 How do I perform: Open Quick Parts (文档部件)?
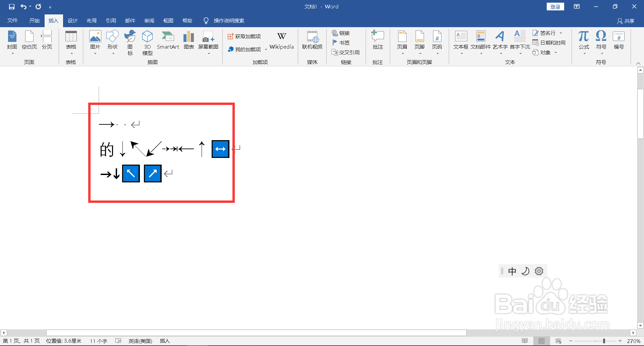pyautogui.click(x=481, y=43)
